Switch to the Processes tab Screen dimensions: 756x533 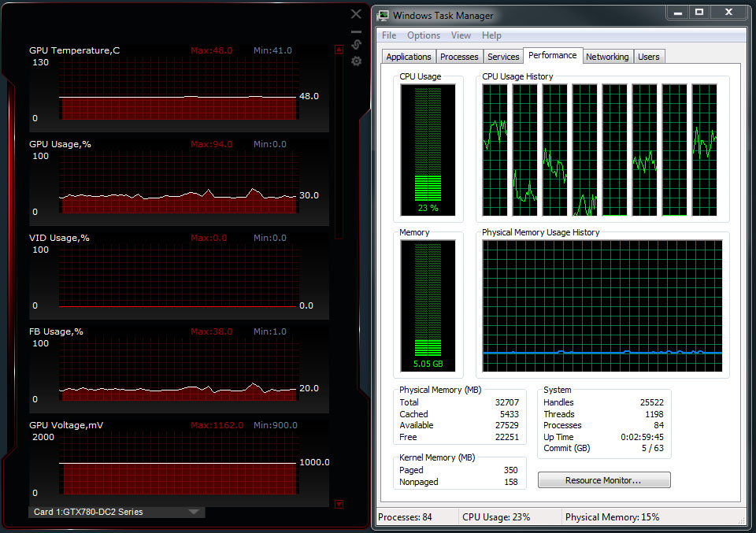[459, 57]
